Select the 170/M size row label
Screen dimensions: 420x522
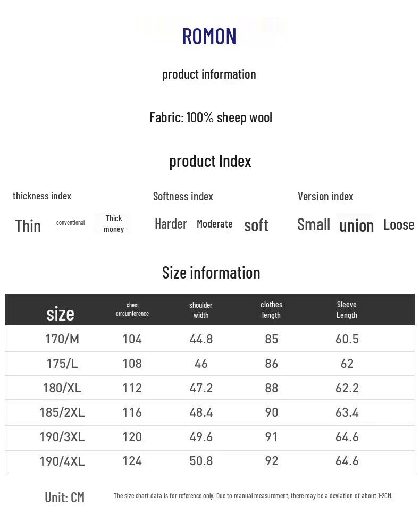[x=62, y=339]
